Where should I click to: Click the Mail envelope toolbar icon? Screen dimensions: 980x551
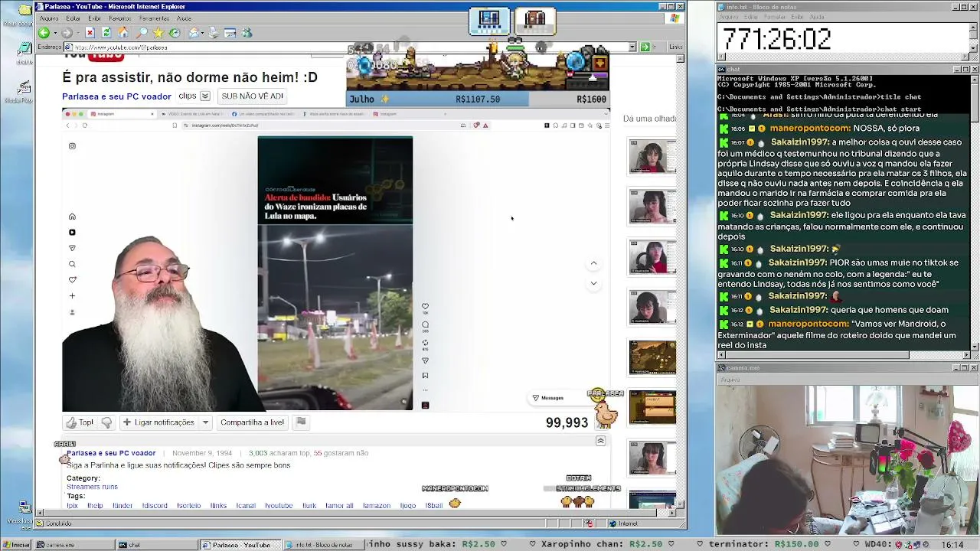click(x=194, y=33)
